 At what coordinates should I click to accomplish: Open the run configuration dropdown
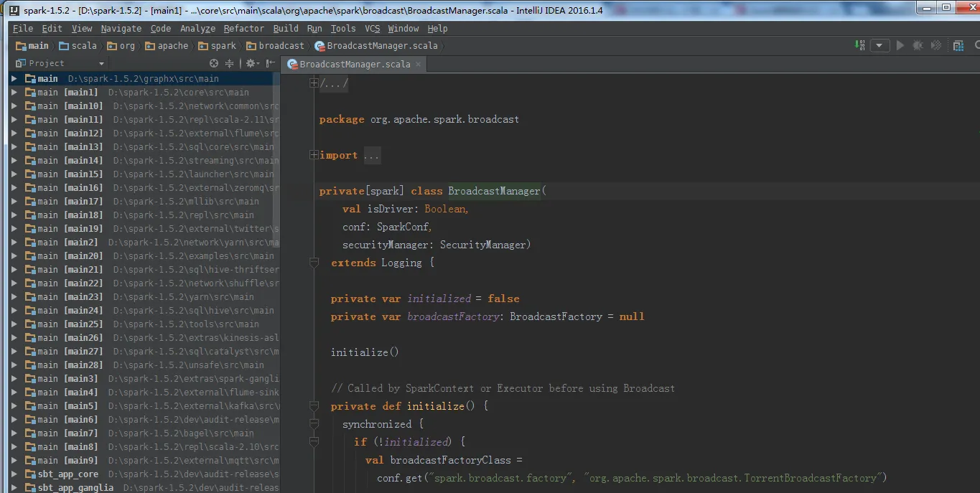point(879,45)
